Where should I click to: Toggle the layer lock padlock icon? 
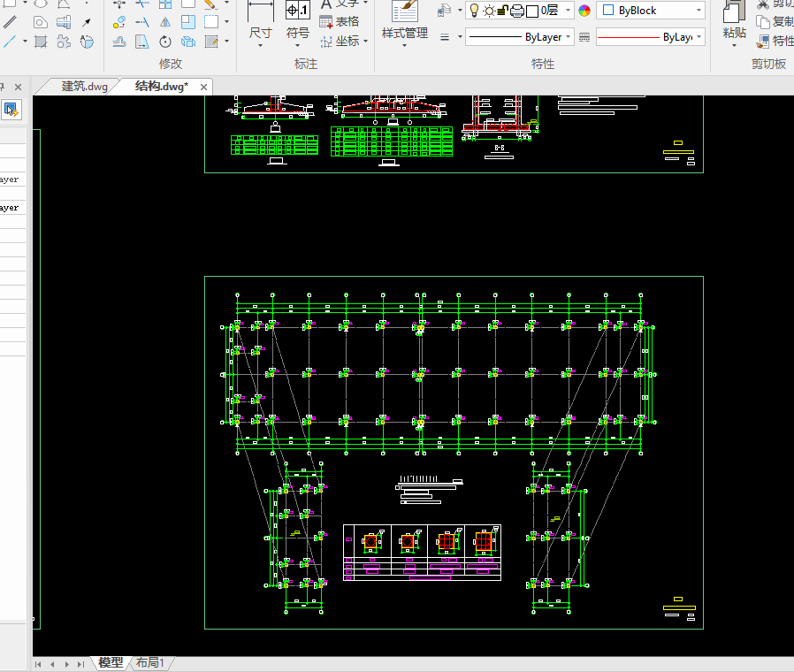pos(502,11)
